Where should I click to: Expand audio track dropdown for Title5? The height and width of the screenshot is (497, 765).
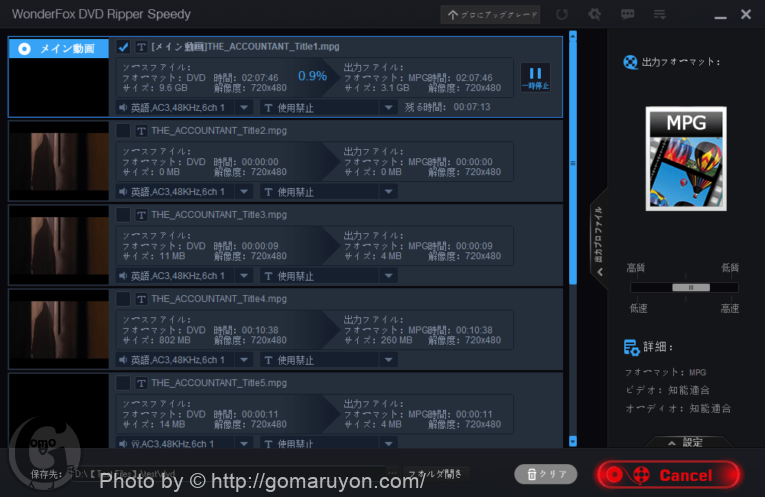pyautogui.click(x=244, y=443)
